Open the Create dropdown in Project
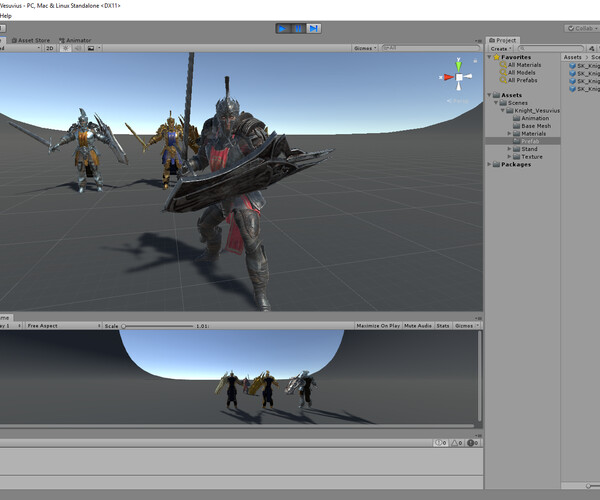The image size is (600, 500). point(501,49)
